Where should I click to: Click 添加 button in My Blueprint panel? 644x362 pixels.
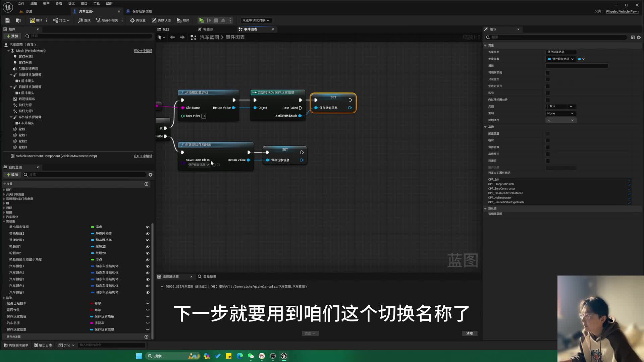tap(12, 175)
